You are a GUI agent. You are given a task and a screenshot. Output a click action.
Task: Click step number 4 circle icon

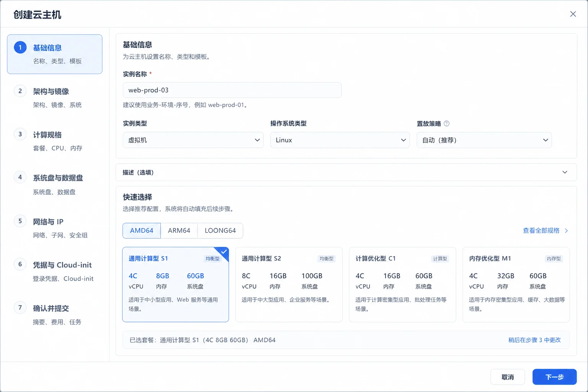point(20,177)
